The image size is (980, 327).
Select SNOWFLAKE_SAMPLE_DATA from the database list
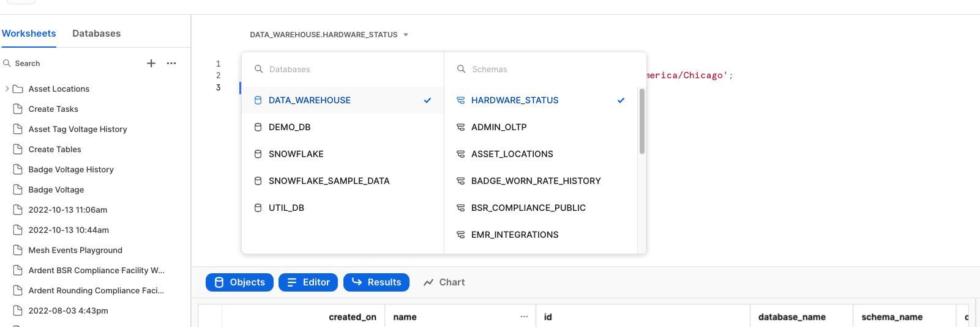[x=329, y=181]
